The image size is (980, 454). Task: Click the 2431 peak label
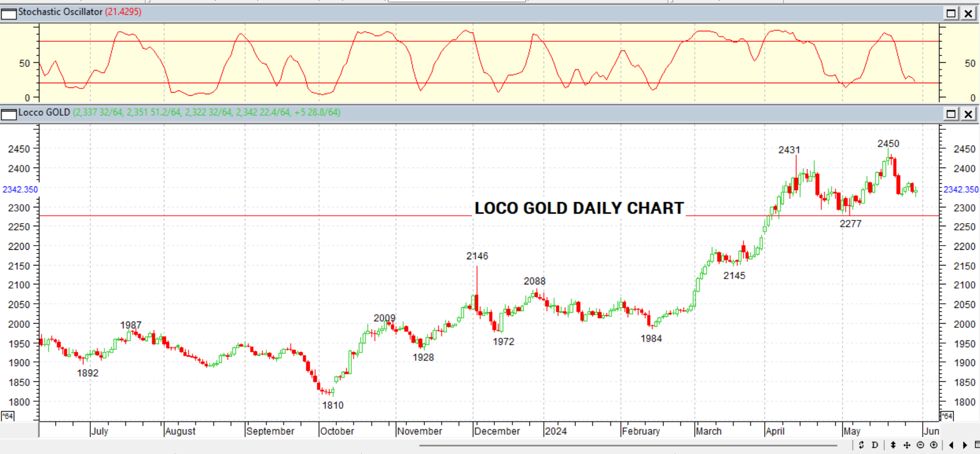(789, 150)
